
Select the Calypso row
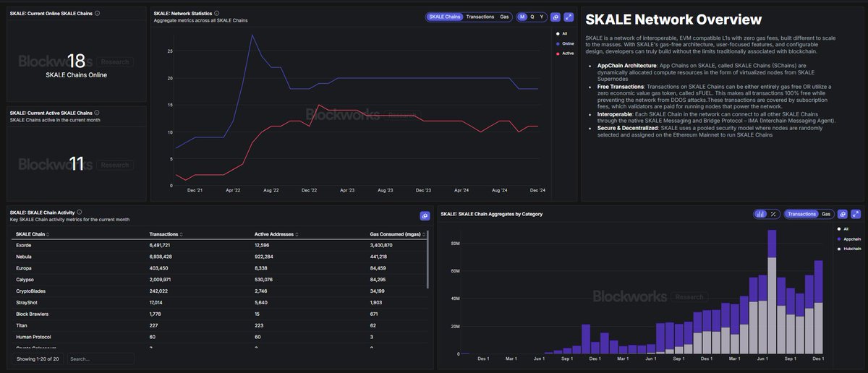[x=220, y=280]
